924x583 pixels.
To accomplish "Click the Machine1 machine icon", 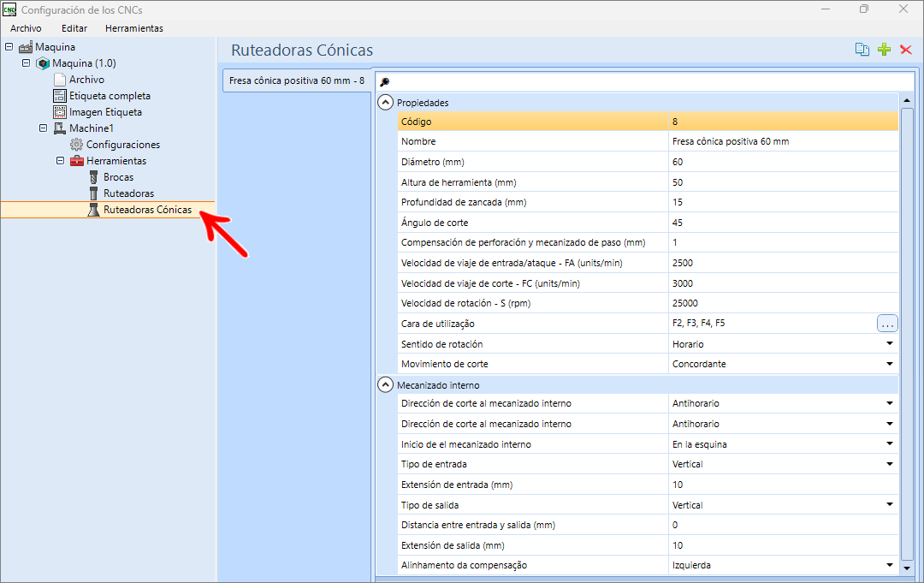I will point(60,128).
